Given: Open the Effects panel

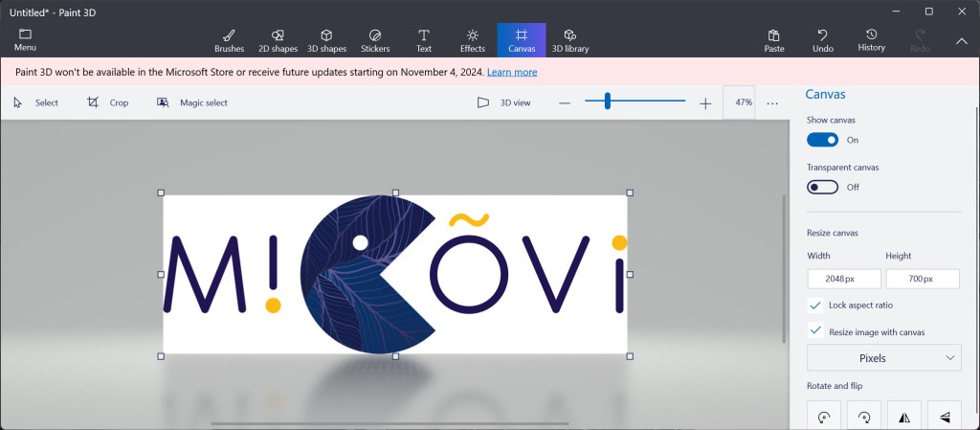Looking at the screenshot, I should 473,40.
